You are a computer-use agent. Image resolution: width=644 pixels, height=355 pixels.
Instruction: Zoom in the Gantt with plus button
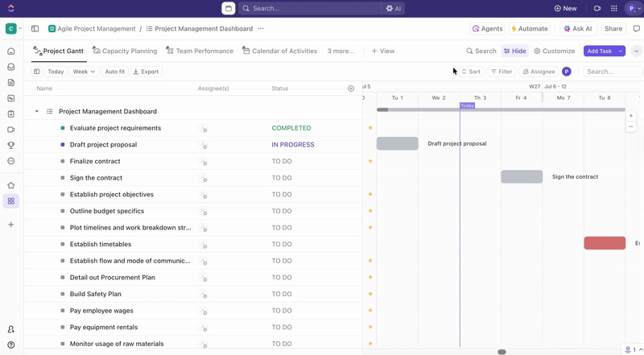pyautogui.click(x=631, y=116)
